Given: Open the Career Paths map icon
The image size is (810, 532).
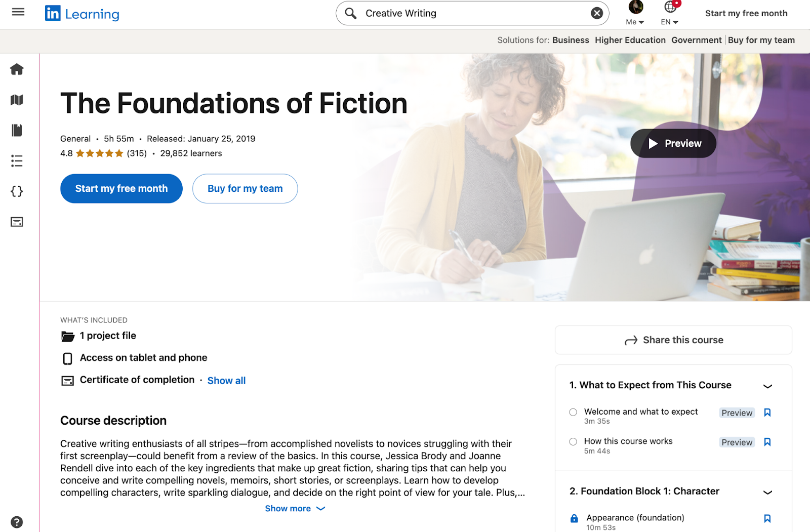Looking at the screenshot, I should pos(17,100).
